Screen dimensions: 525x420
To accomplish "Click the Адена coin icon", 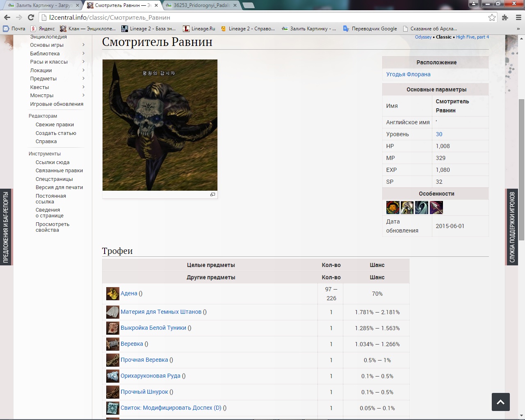I will (x=113, y=294).
